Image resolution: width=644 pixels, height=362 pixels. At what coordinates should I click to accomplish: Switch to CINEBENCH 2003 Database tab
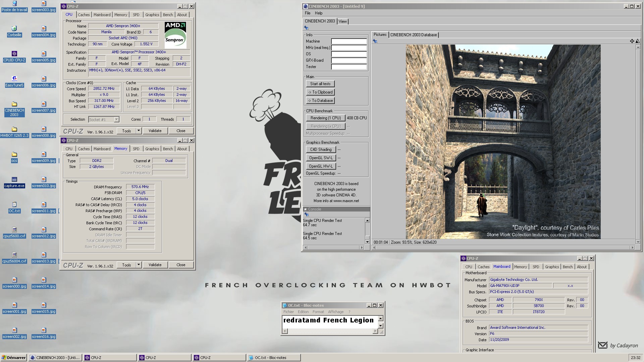[x=414, y=35]
